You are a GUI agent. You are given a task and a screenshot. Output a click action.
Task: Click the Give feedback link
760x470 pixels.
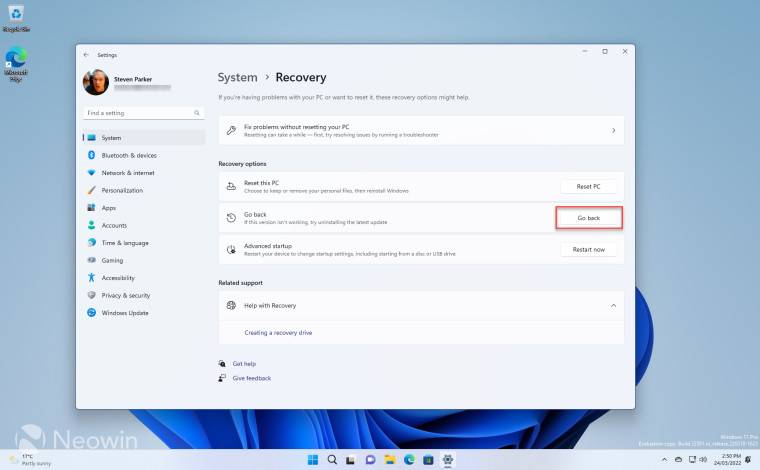click(x=251, y=378)
